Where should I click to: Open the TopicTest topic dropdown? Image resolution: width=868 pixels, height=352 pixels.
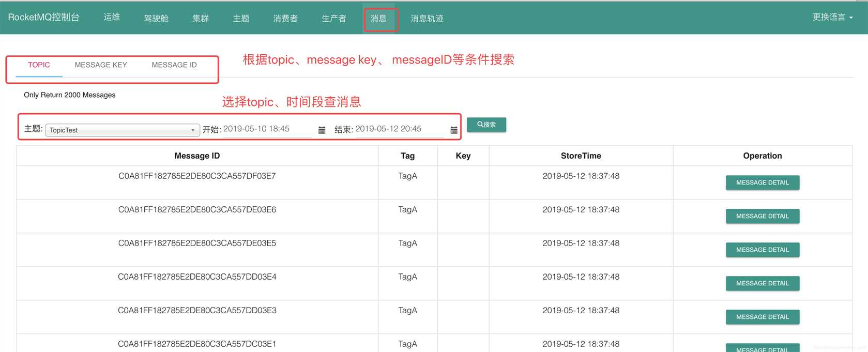coord(123,130)
